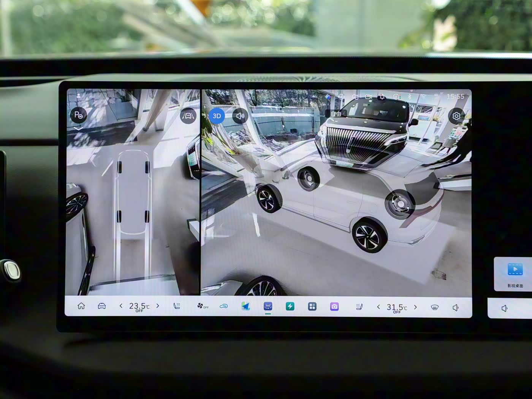Image resolution: width=532 pixels, height=399 pixels.
Task: Decrease the driver temperature from 23.5
Action: (x=121, y=306)
